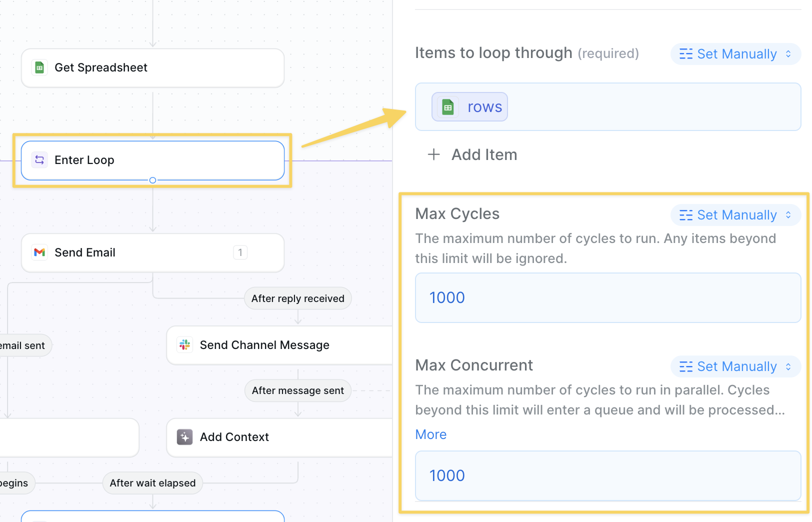The width and height of the screenshot is (812, 522).
Task: Click the Slack icon on Send Channel Message
Action: [x=185, y=344]
